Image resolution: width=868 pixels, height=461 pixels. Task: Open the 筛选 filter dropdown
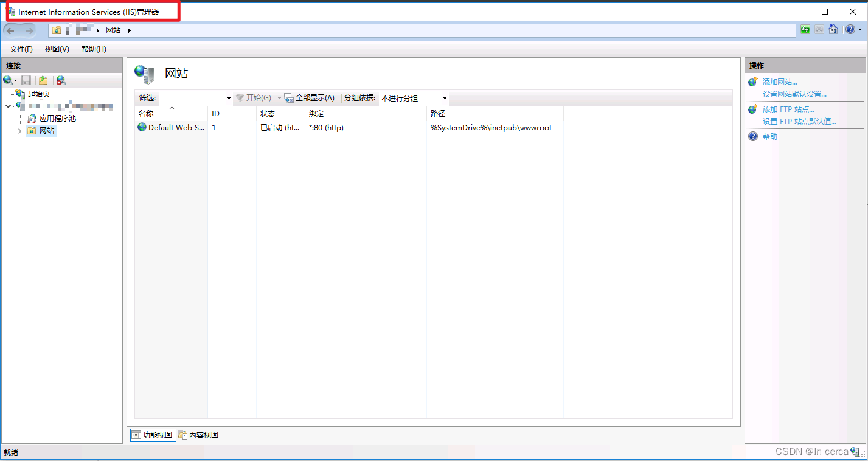pos(228,98)
